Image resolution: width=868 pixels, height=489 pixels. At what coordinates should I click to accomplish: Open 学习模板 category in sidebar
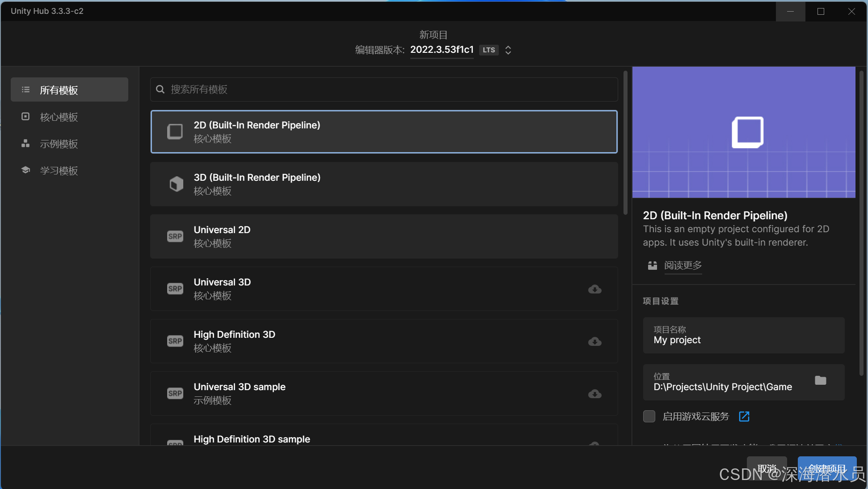pos(59,171)
